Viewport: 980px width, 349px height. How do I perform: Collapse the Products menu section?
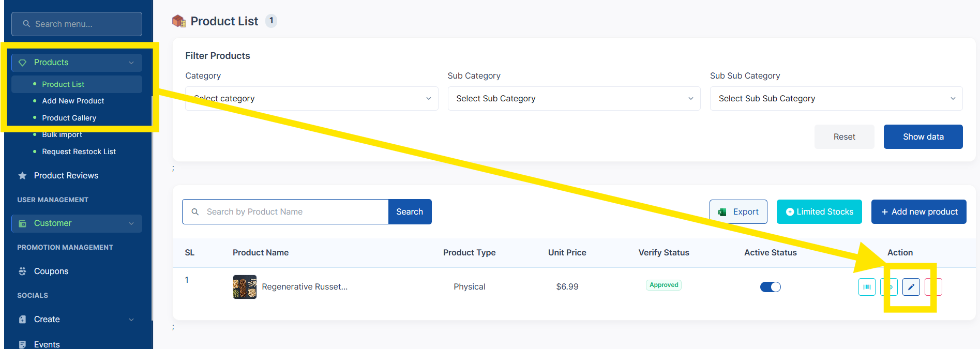[77, 63]
